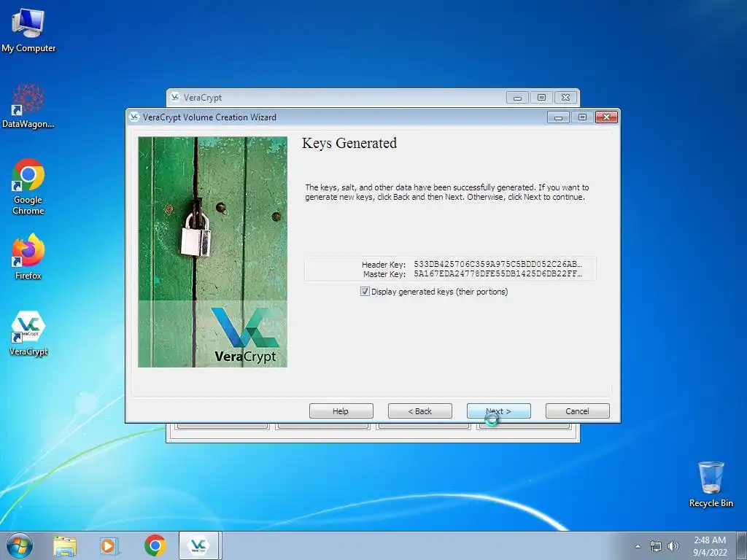Screen dimensions: 747x560
Task: Click the Keys Generated heading
Action: pos(349,144)
